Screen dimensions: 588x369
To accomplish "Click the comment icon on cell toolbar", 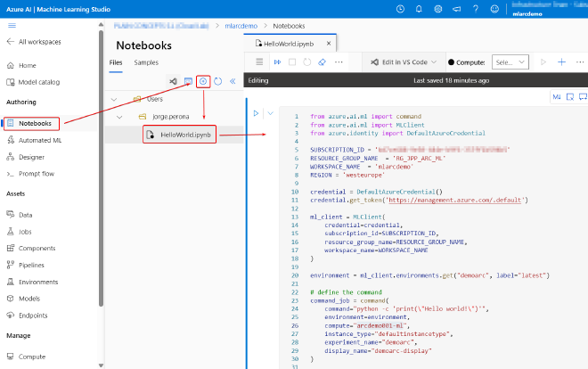I will [583, 97].
